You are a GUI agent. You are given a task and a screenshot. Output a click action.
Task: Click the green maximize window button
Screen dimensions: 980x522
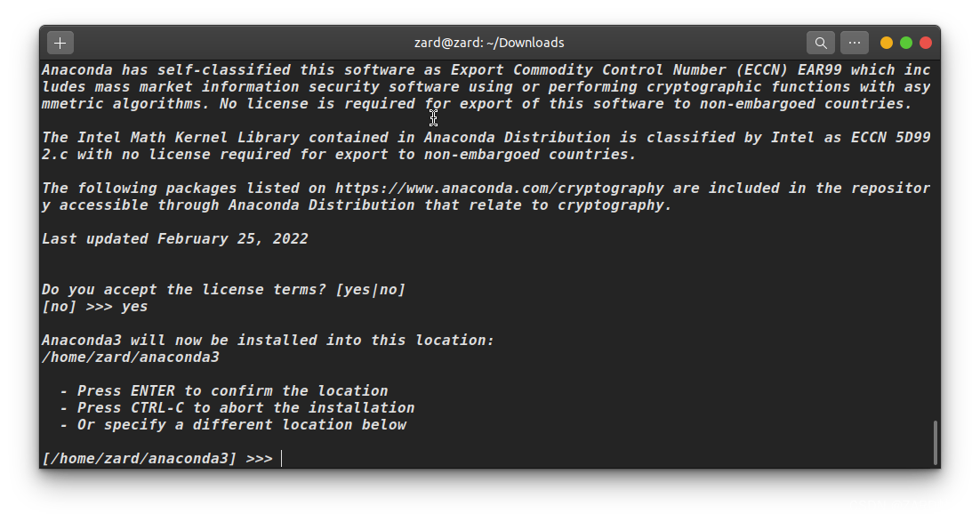[x=905, y=43]
